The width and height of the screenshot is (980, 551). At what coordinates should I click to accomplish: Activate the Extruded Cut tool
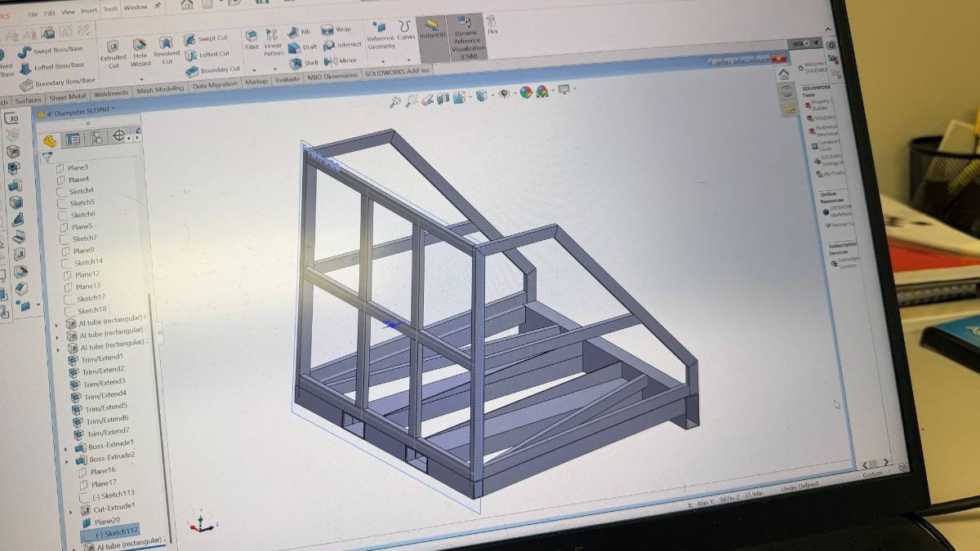click(x=113, y=53)
